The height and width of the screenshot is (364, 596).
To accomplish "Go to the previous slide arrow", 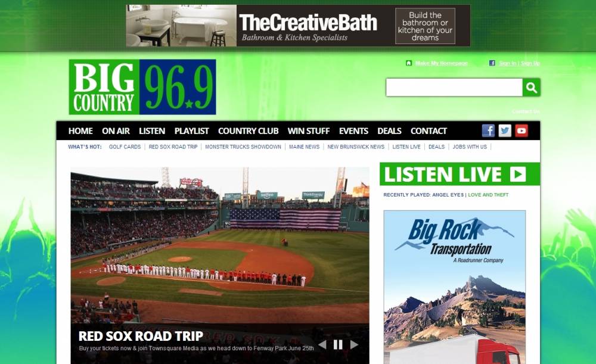I will pos(322,344).
